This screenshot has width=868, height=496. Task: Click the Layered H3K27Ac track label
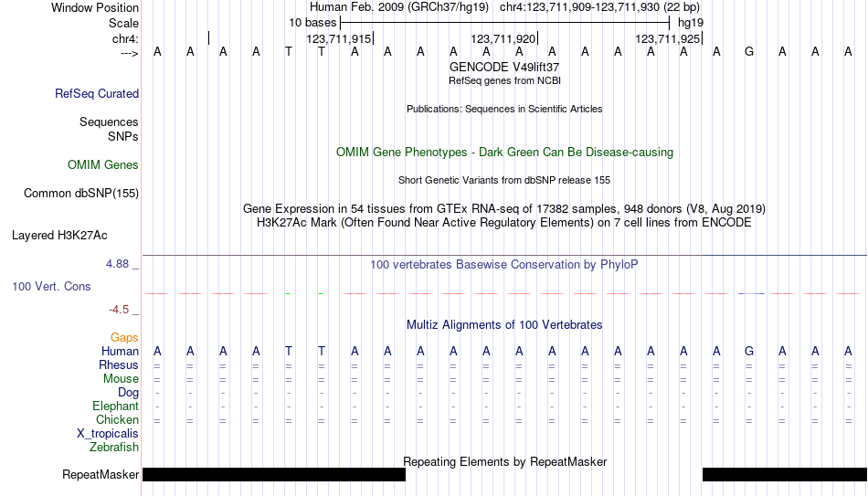pos(59,236)
